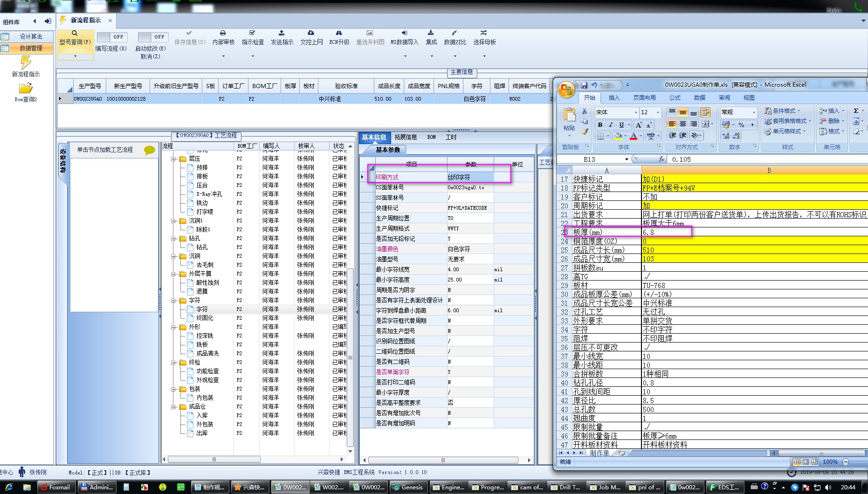
Task: Open the 新流程指示 lightning icon in sidebar
Action: (26, 63)
